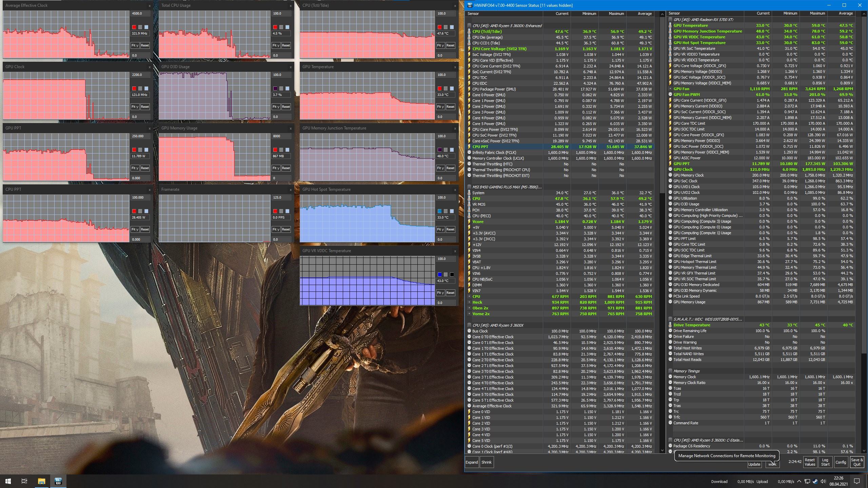Screen dimensions: 868x488
Task: Click blue color swatch in GPU VR VDDC Temperature graph
Action: coord(440,274)
